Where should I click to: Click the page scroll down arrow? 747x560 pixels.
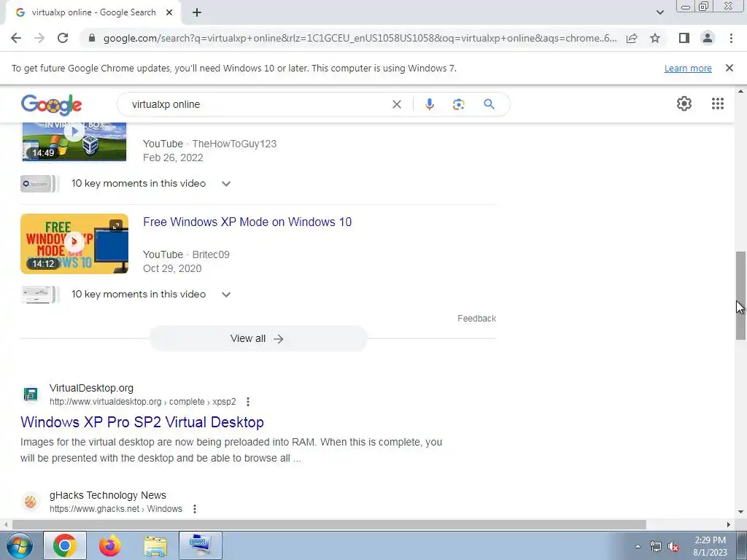click(740, 513)
